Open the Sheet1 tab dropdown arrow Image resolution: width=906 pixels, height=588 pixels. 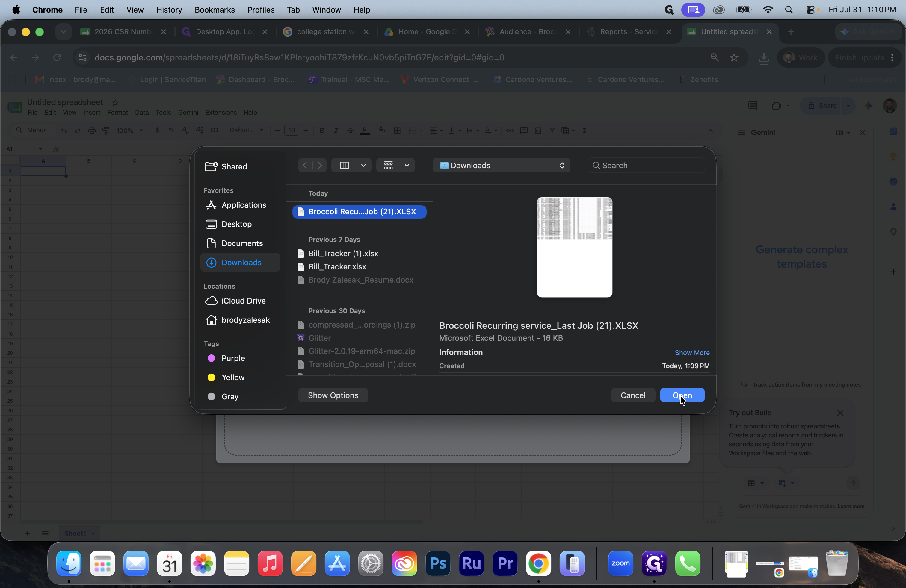[93, 533]
